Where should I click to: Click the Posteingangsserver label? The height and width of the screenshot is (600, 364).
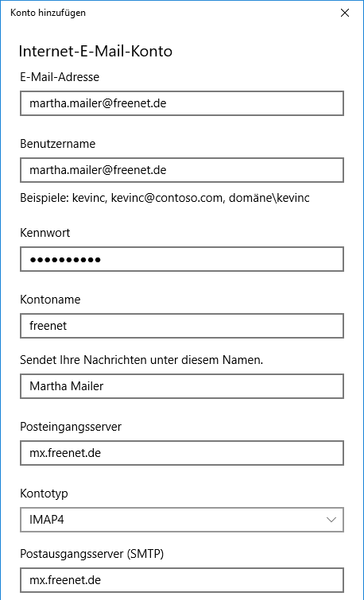(x=71, y=427)
